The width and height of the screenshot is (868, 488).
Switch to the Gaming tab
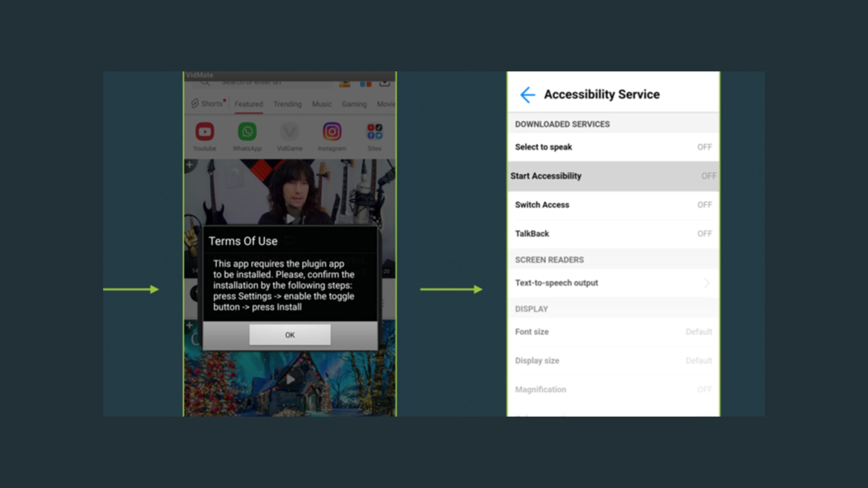tap(354, 104)
